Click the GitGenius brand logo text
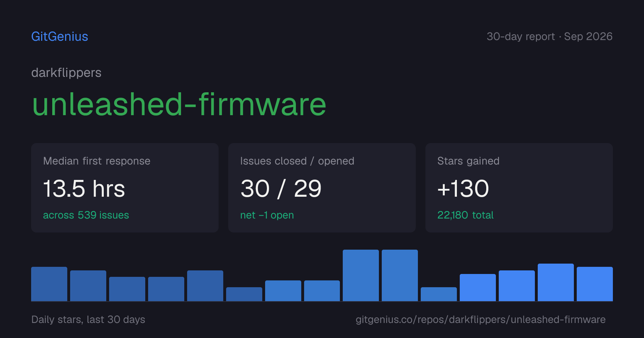 [60, 36]
